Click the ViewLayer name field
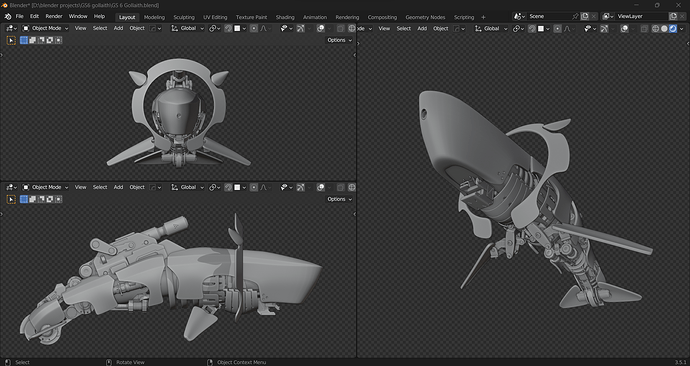Image resolution: width=690 pixels, height=366 pixels. 642,16
